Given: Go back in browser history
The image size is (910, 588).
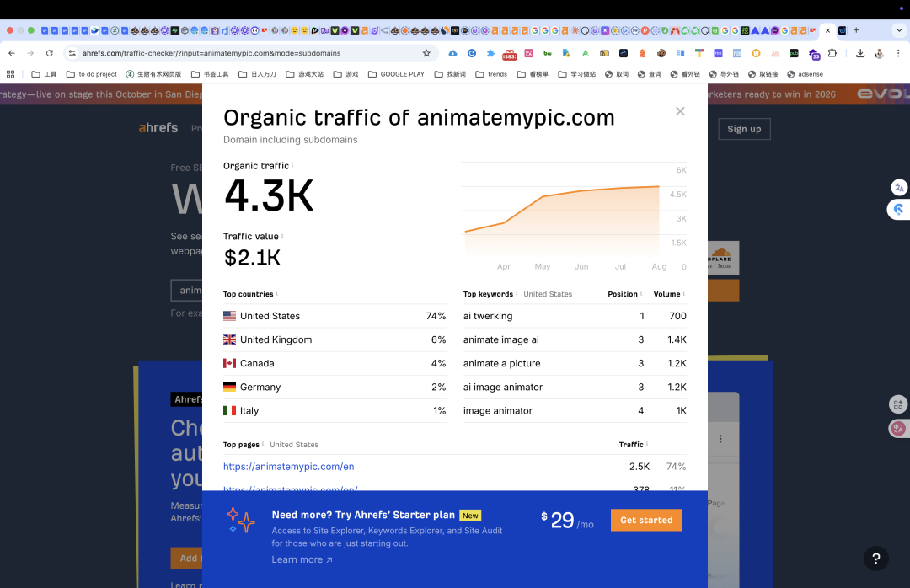Looking at the screenshot, I should (x=12, y=53).
